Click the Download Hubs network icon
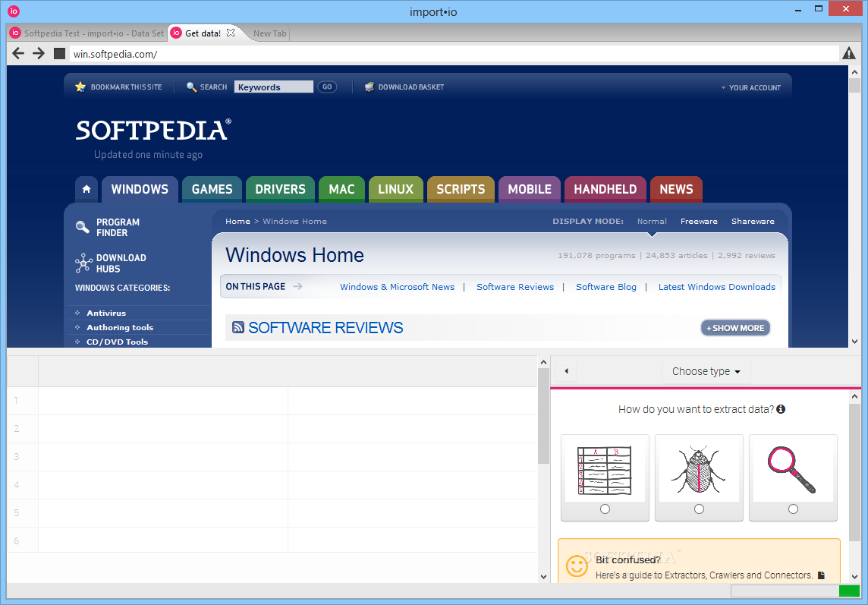The height and width of the screenshot is (605, 868). pyautogui.click(x=83, y=263)
